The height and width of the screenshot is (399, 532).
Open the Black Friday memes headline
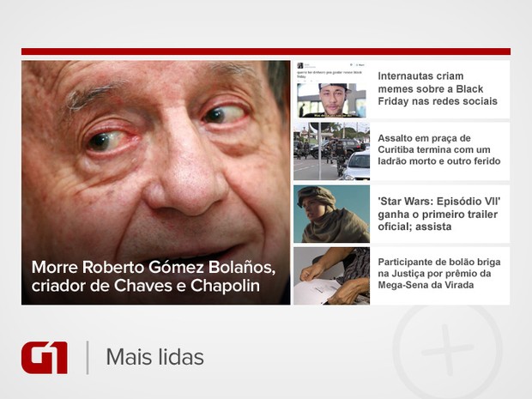pyautogui.click(x=438, y=88)
